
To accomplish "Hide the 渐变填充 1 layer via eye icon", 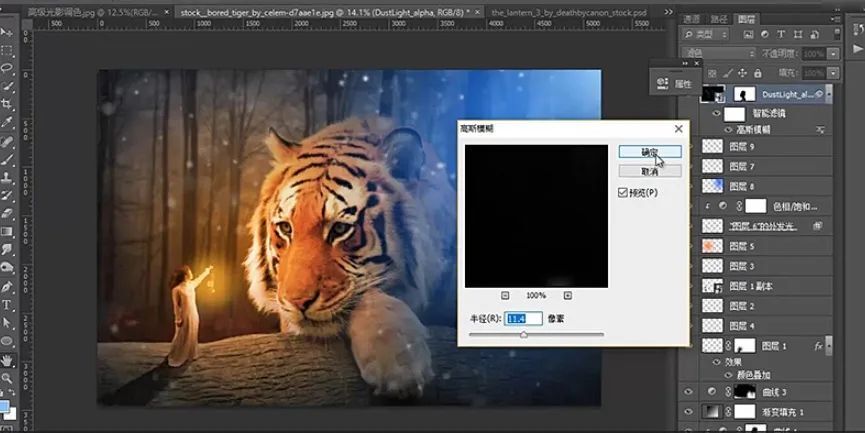I will 688,412.
